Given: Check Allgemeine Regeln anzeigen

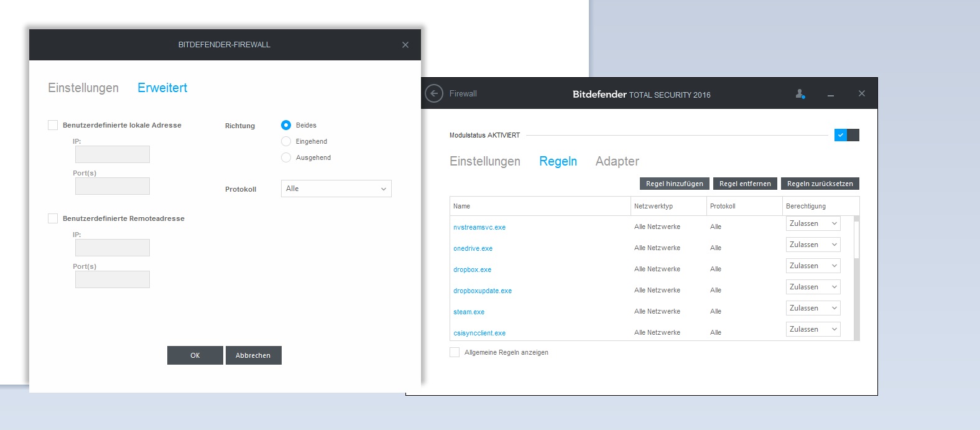Looking at the screenshot, I should [455, 352].
